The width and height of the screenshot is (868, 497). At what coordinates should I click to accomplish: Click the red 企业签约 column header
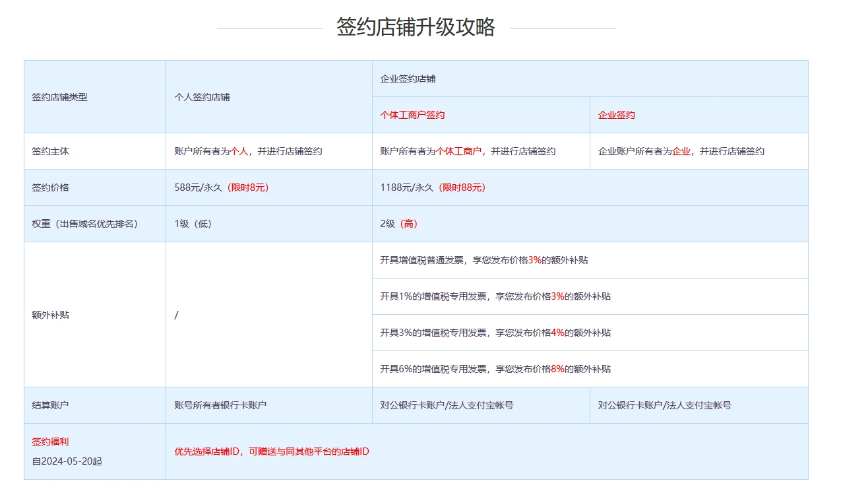tap(616, 115)
